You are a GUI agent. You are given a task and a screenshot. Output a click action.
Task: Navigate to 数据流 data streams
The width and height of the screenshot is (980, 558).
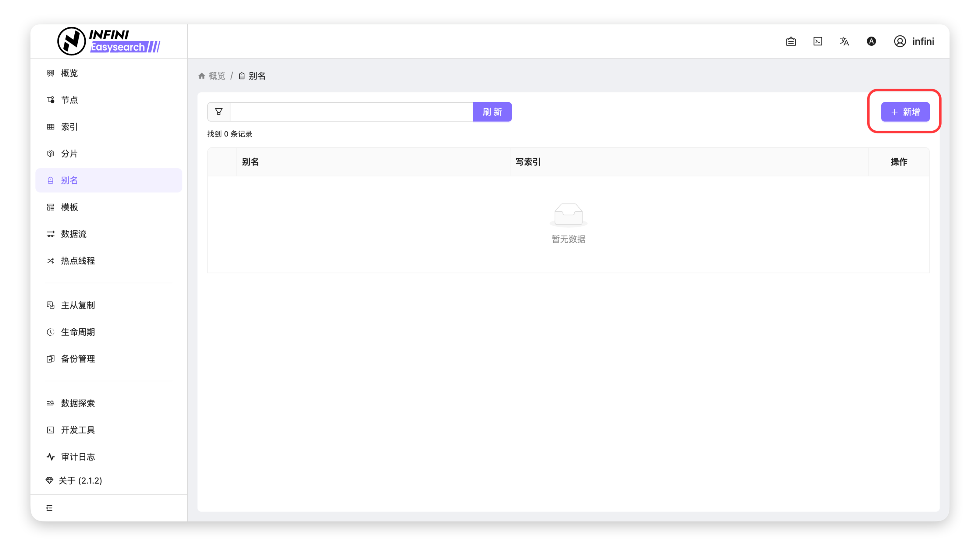(74, 234)
